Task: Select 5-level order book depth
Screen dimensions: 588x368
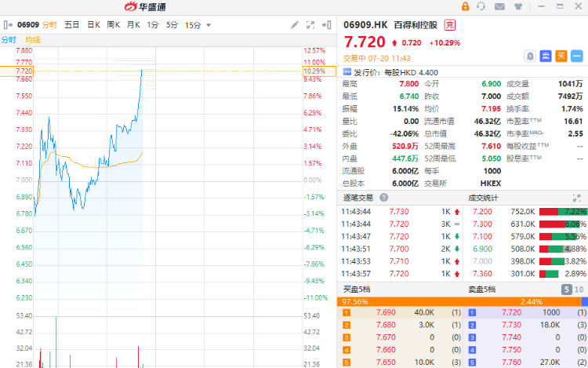Action: coord(566,290)
